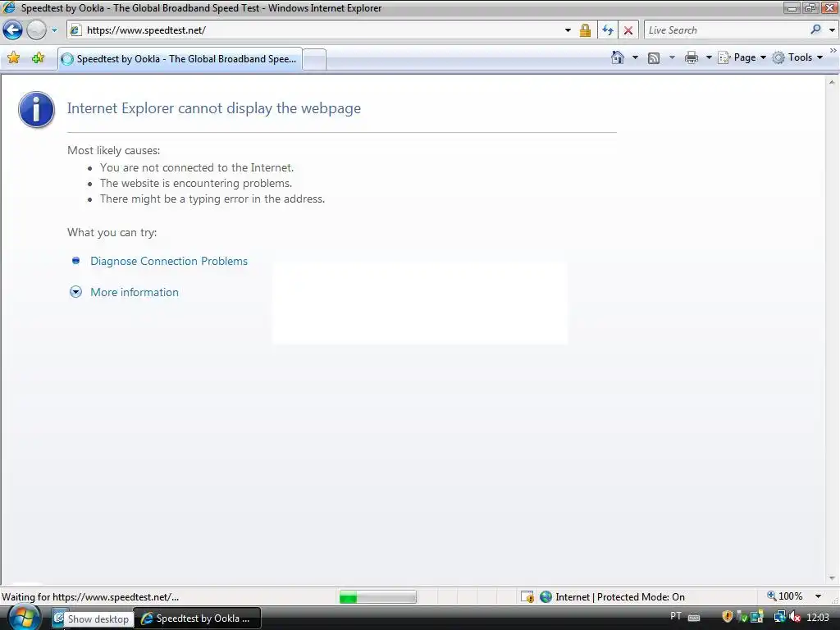Viewport: 840px width, 630px height.
Task: Open a new blank tab
Action: click(x=314, y=59)
